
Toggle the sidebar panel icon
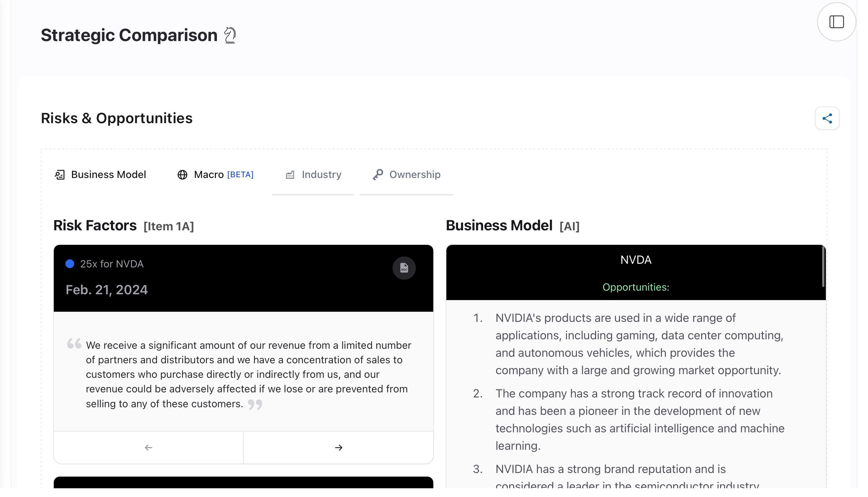pyautogui.click(x=836, y=22)
